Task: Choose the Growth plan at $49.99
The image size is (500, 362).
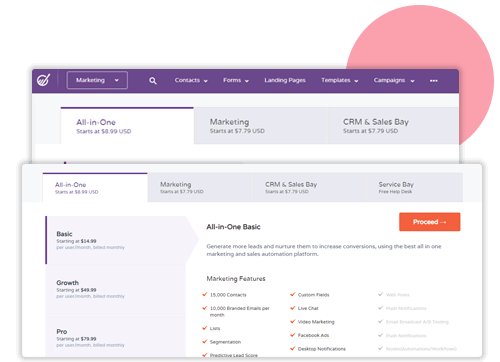Action: pyautogui.click(x=115, y=289)
